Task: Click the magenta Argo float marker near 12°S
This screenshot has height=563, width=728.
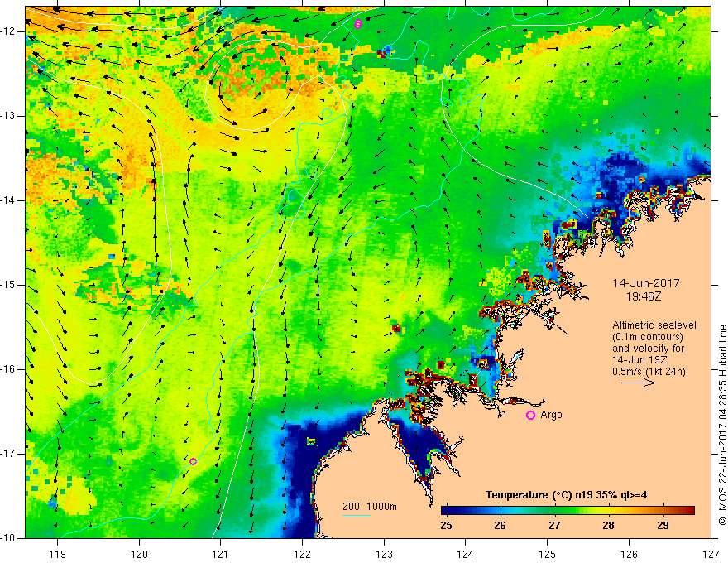Action: [357, 24]
